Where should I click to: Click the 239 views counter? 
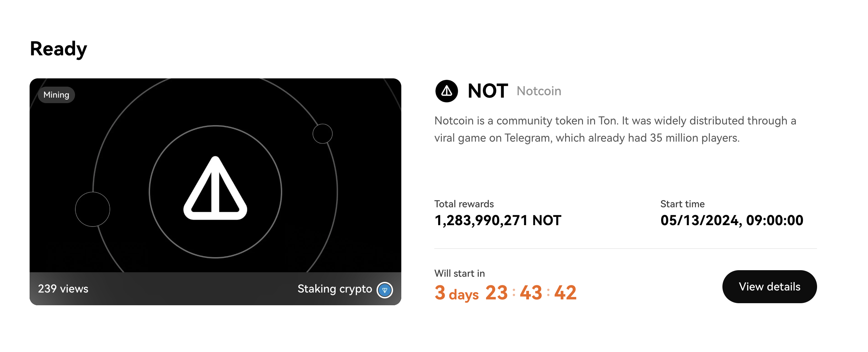pyautogui.click(x=63, y=289)
